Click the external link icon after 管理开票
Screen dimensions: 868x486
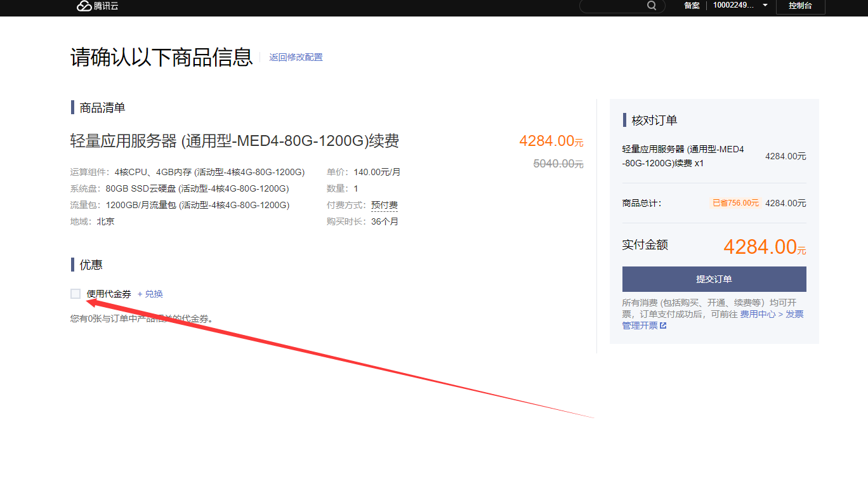point(663,325)
